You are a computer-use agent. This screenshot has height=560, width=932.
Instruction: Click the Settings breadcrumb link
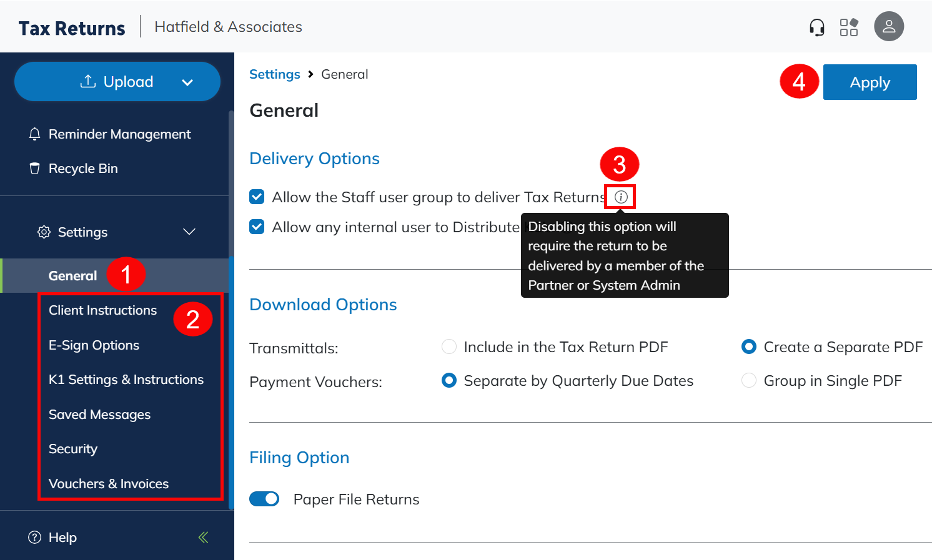pyautogui.click(x=274, y=74)
